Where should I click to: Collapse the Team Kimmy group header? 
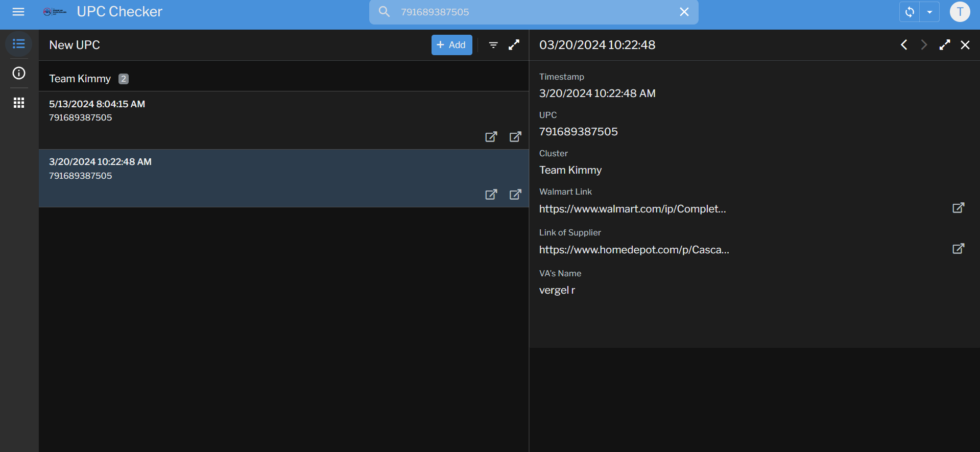tap(80, 79)
